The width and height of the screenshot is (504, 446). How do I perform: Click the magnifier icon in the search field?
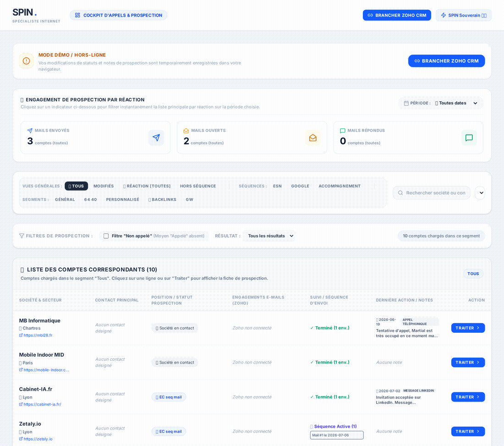(400, 193)
